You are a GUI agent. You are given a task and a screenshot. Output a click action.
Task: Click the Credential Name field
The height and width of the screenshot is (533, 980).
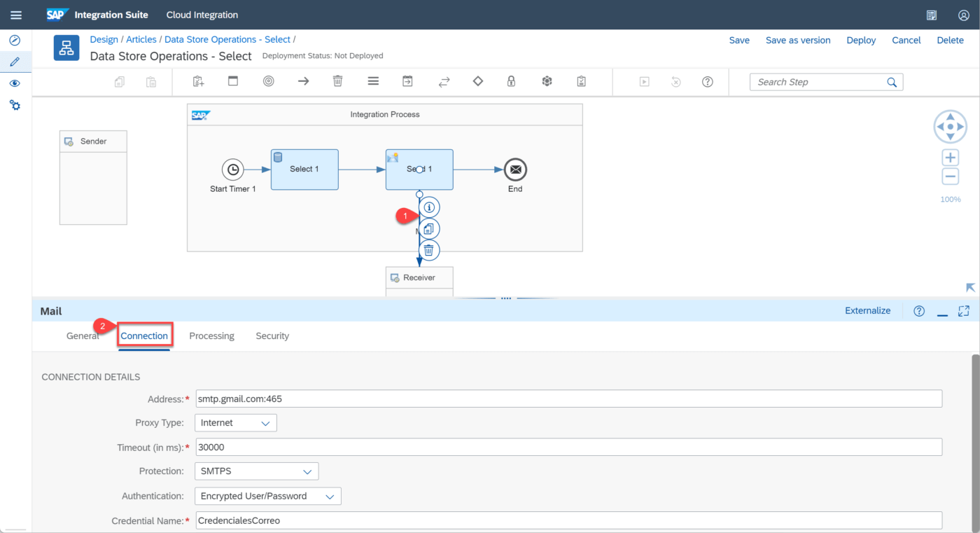coord(568,520)
